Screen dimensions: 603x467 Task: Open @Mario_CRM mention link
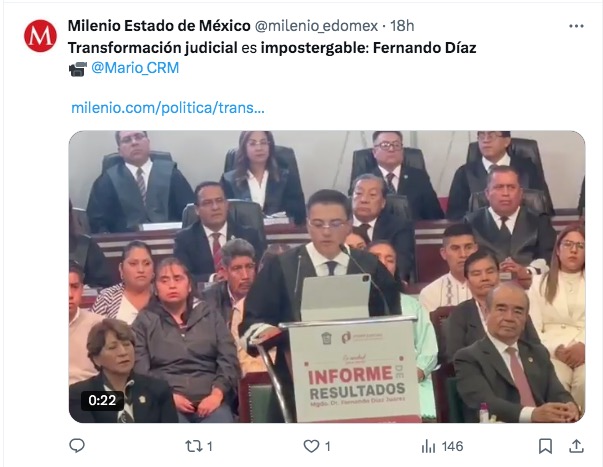135,68
